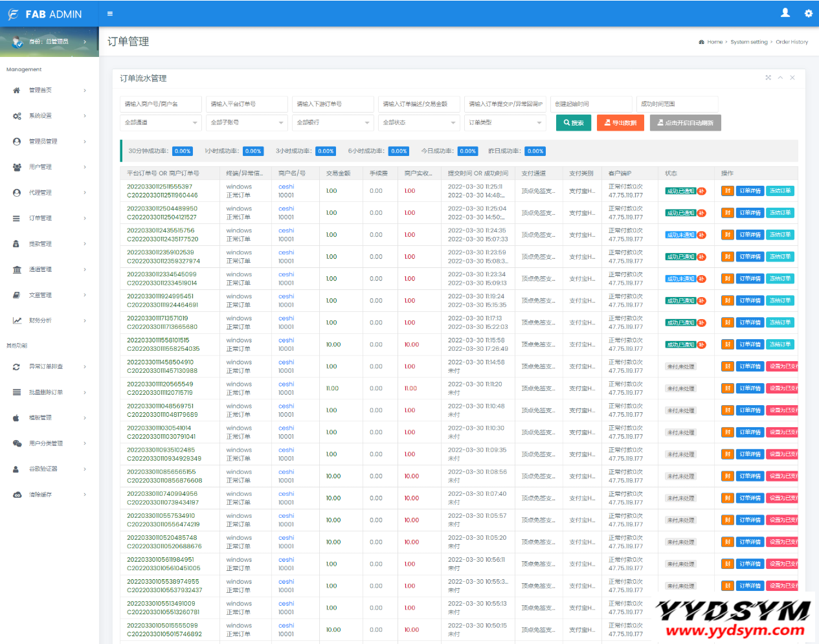Click the green 搜索 search button
Viewport: 819px width, 644px height.
coord(573,123)
